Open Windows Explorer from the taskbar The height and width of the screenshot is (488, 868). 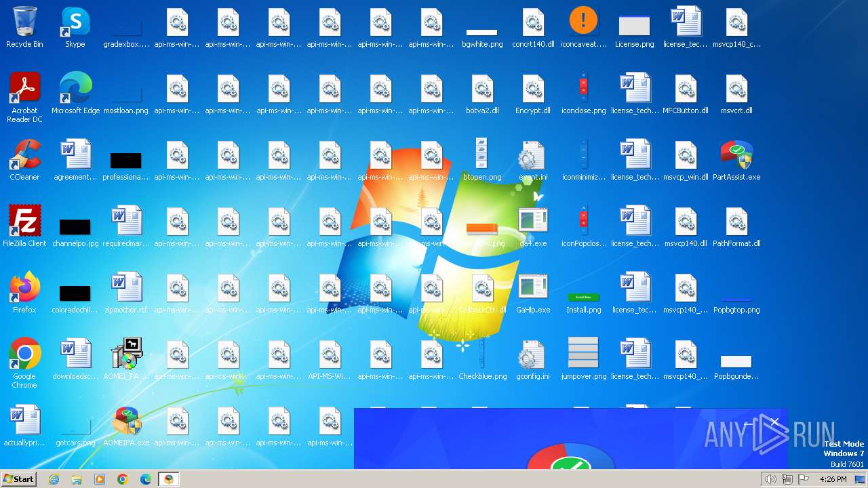click(x=77, y=479)
